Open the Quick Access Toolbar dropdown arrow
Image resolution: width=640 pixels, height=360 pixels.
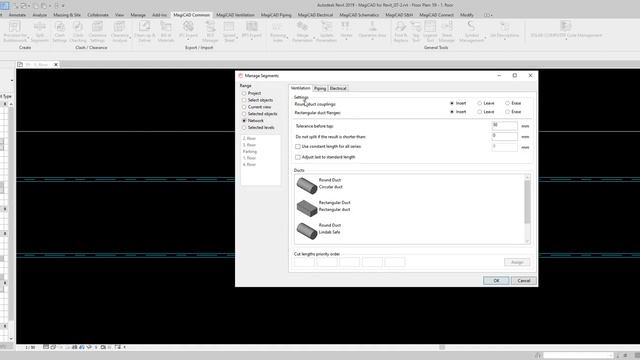(x=63, y=6)
